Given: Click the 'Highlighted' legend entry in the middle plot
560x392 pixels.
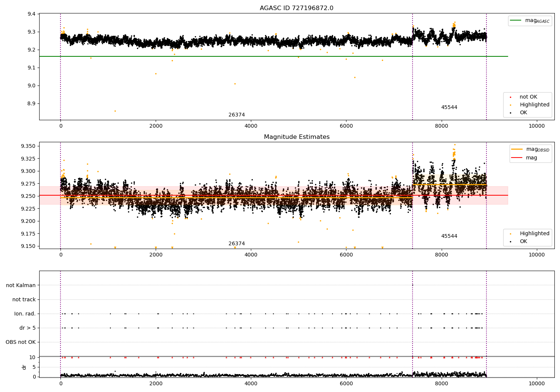Looking at the screenshot, I should 534,234.
